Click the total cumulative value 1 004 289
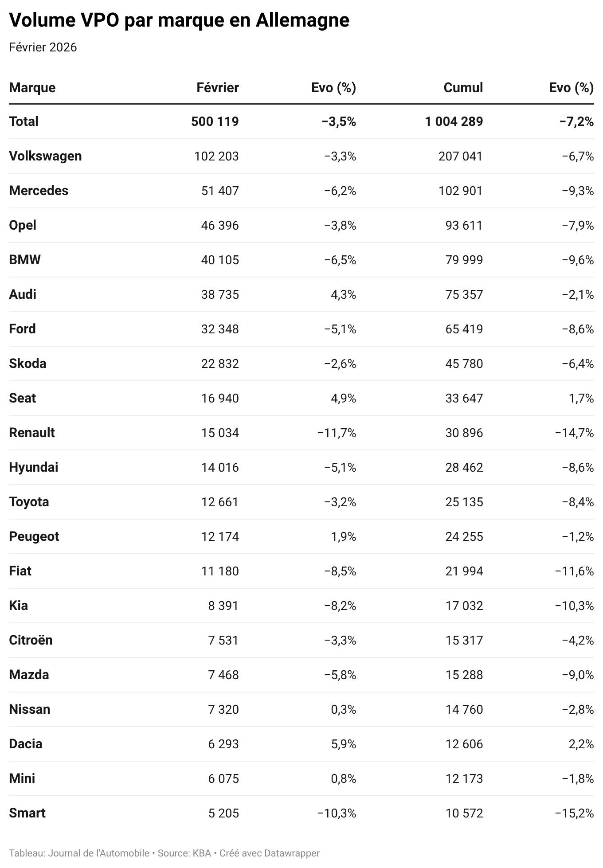 pyautogui.click(x=454, y=121)
